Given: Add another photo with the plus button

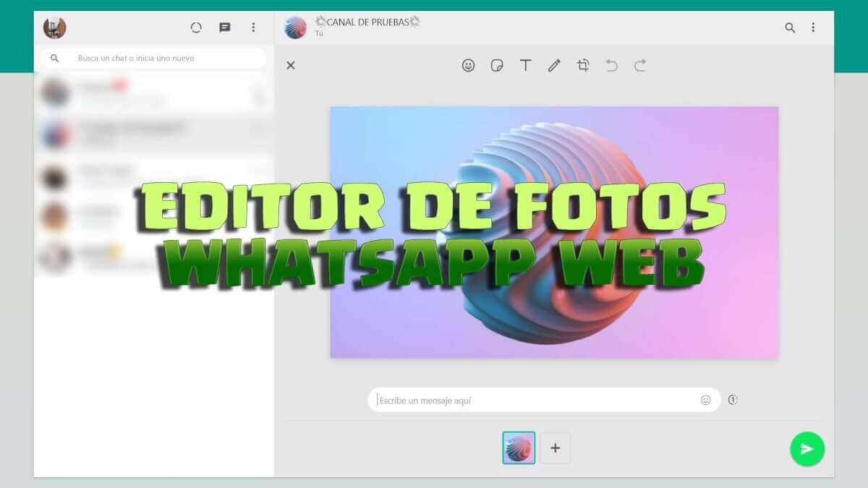Looking at the screenshot, I should coord(555,448).
